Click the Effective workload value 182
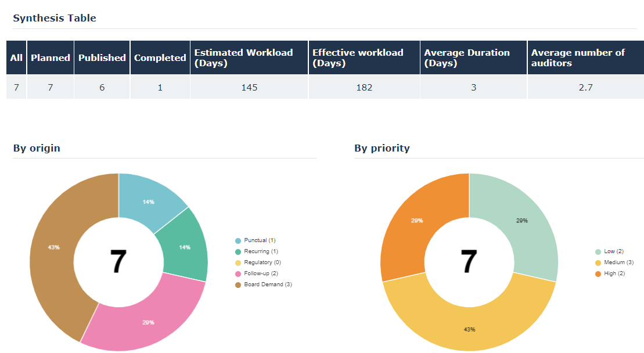The width and height of the screenshot is (644, 353). pos(364,88)
